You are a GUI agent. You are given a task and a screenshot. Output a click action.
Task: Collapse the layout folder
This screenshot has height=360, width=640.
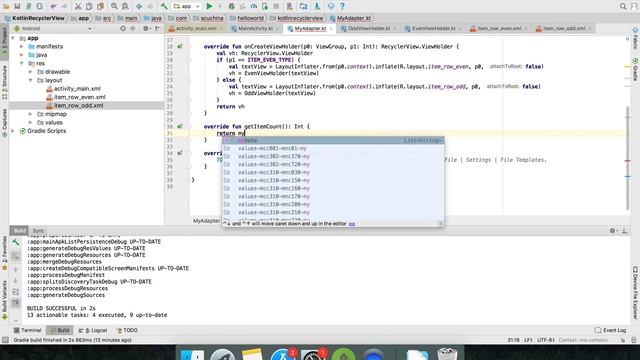click(31, 80)
